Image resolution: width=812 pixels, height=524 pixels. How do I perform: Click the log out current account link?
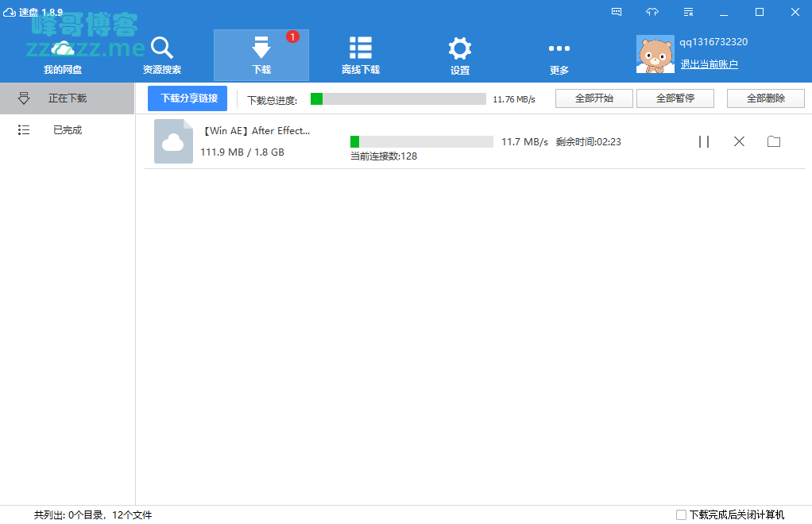[x=709, y=64]
